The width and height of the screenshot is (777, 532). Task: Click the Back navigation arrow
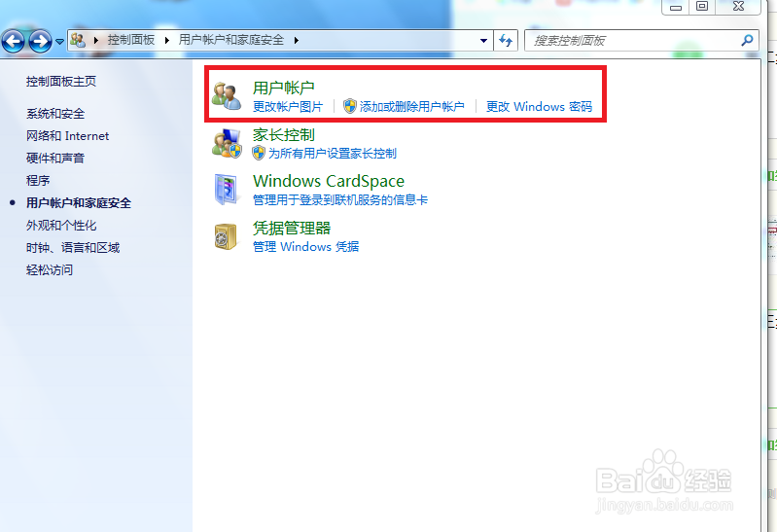coord(14,41)
